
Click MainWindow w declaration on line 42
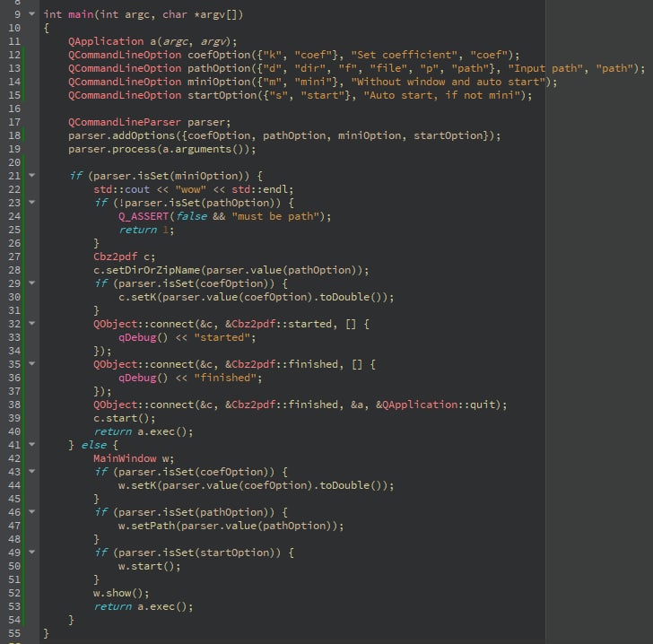pyautogui.click(x=134, y=458)
